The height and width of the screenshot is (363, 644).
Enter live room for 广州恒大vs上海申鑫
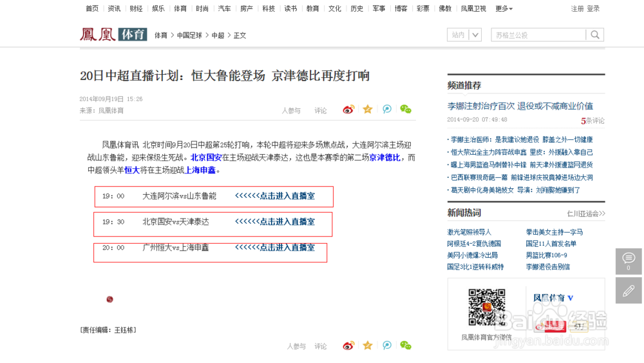click(x=275, y=248)
